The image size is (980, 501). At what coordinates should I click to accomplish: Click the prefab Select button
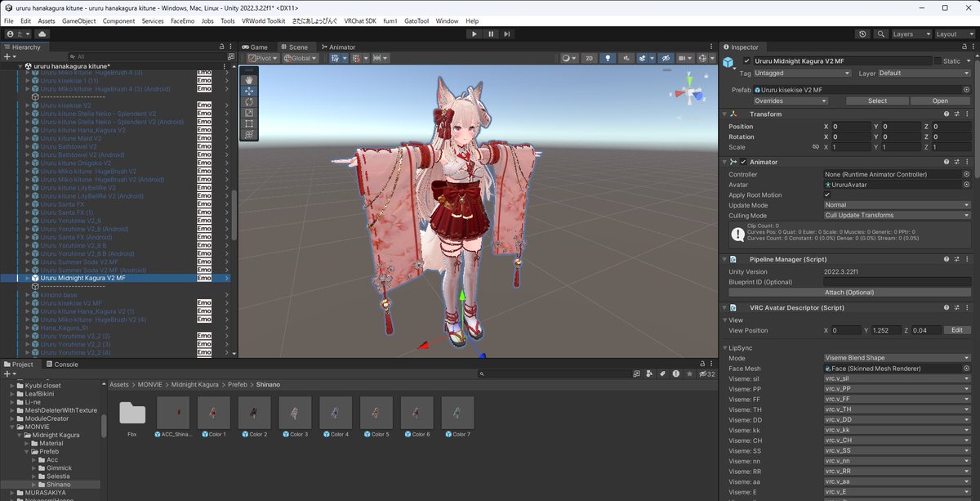click(877, 101)
